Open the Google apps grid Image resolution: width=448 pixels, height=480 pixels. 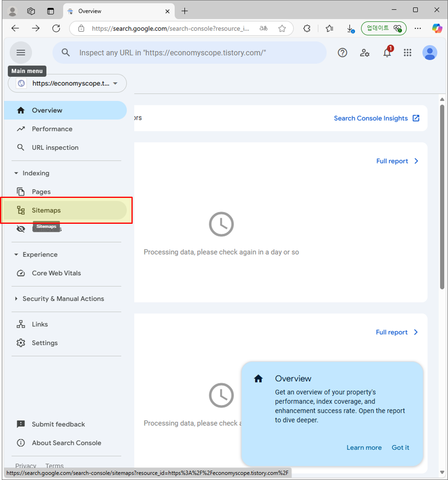(408, 53)
